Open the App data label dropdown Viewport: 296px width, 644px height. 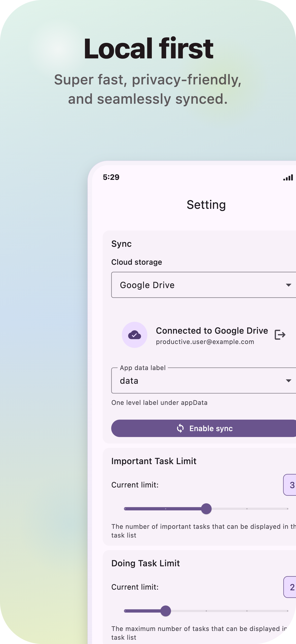coord(204,380)
